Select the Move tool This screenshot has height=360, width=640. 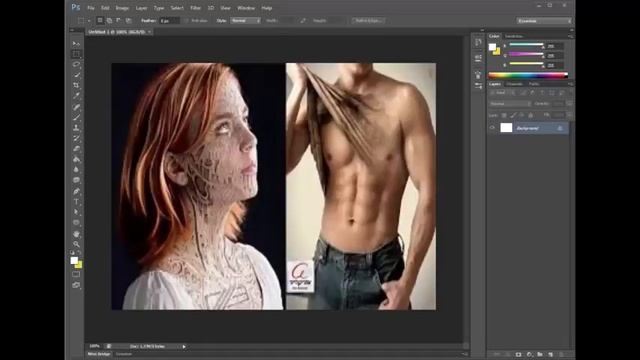(x=76, y=43)
